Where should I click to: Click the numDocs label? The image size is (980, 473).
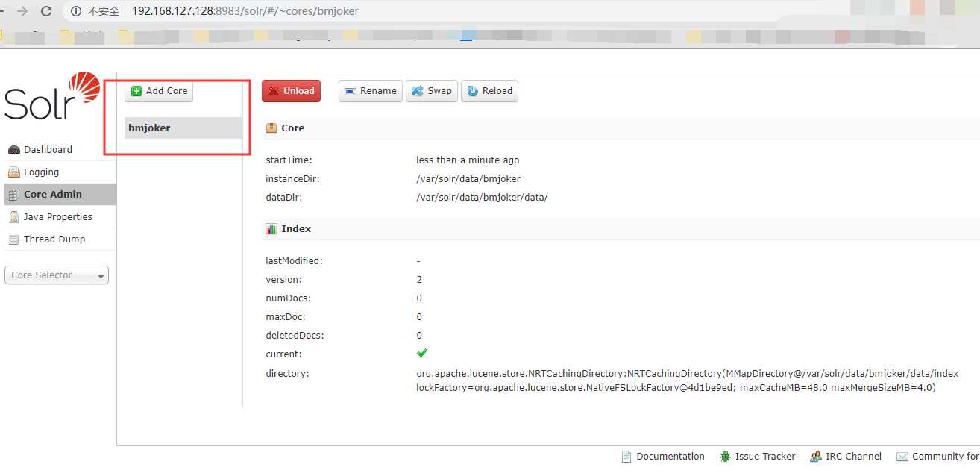[x=289, y=298]
